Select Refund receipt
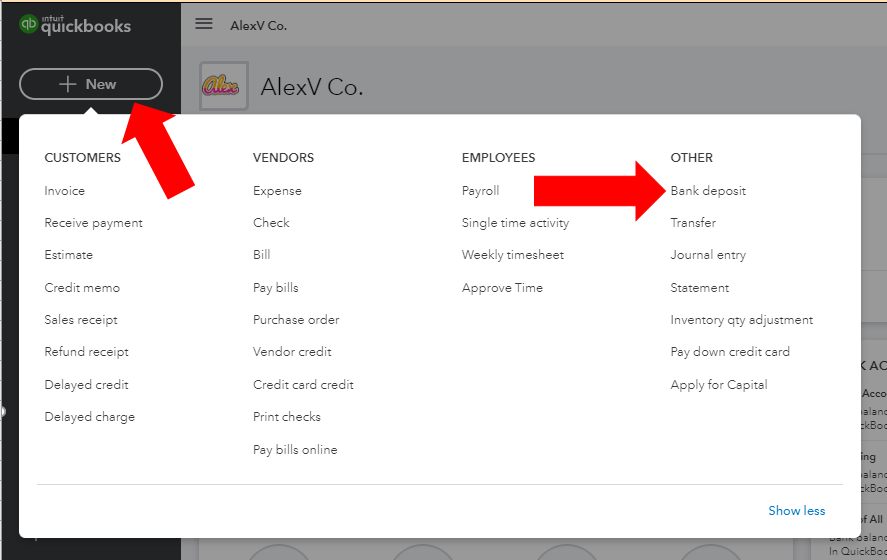This screenshot has height=560, width=887. click(x=87, y=352)
